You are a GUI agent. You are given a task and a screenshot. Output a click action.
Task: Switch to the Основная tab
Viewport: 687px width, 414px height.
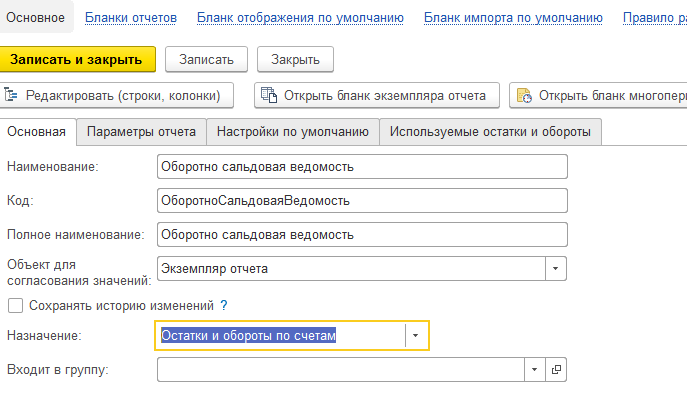point(37,131)
